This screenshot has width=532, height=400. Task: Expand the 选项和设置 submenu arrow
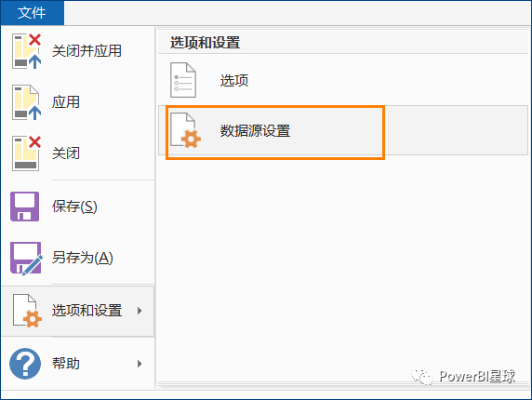click(140, 311)
